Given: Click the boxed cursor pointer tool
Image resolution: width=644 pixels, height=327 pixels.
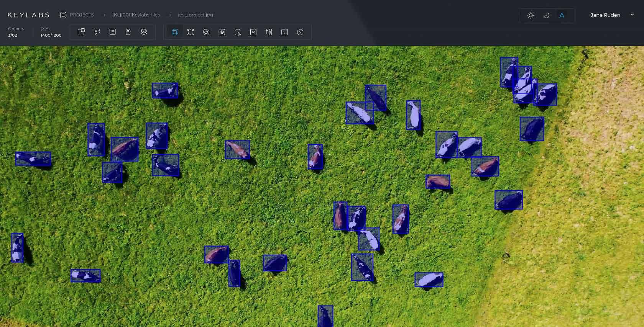Looking at the screenshot, I should pos(253,32).
